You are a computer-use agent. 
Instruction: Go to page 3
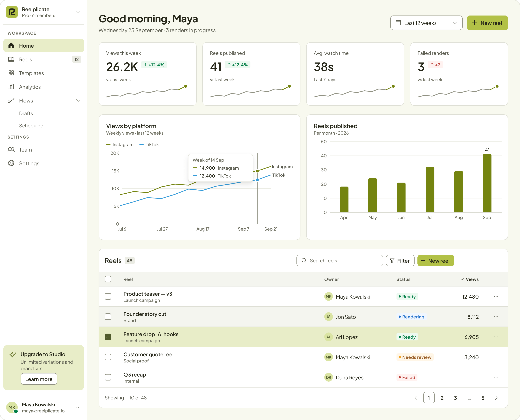455,397
